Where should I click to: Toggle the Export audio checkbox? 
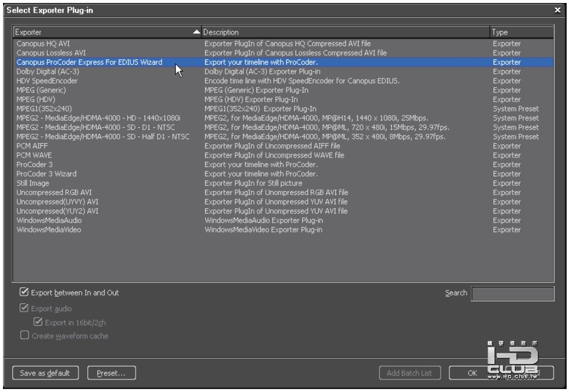(24, 308)
